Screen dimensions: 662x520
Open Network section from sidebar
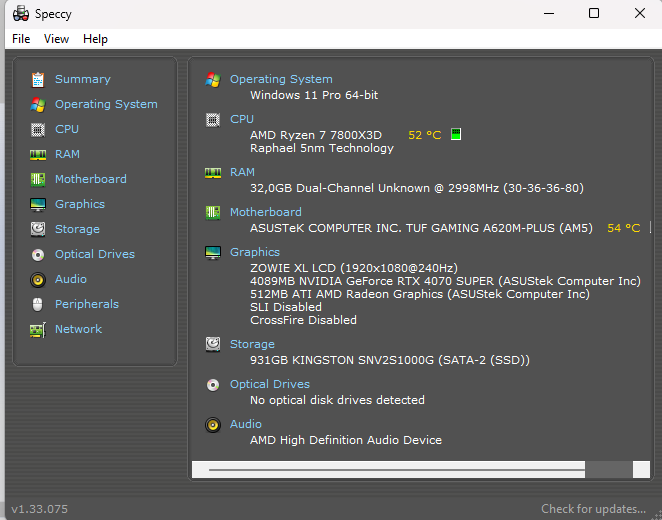pyautogui.click(x=79, y=329)
